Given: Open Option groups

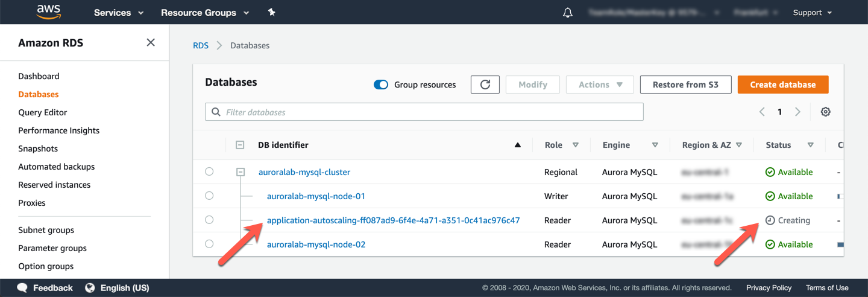Looking at the screenshot, I should point(46,266).
